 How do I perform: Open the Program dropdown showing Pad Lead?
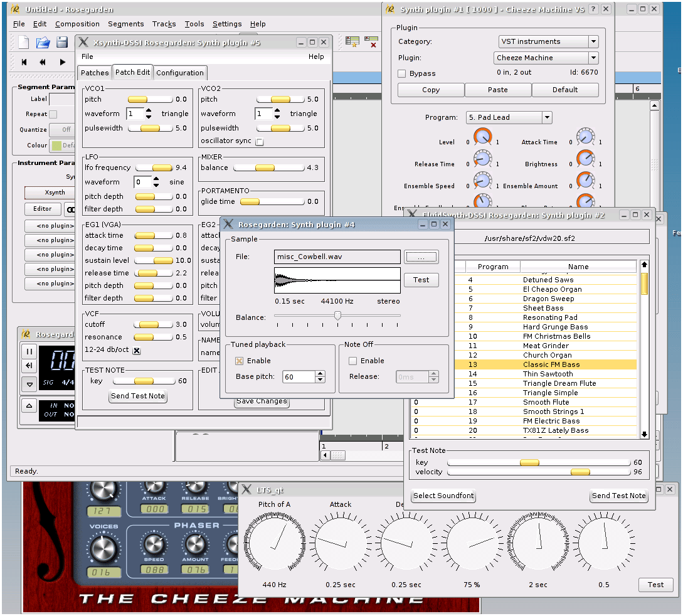[x=509, y=118]
